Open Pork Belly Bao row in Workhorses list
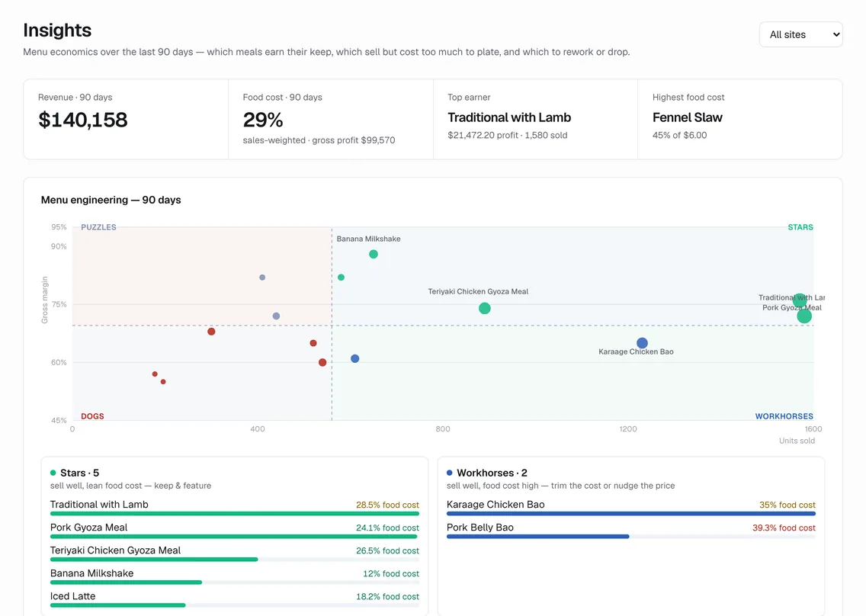 click(x=630, y=531)
